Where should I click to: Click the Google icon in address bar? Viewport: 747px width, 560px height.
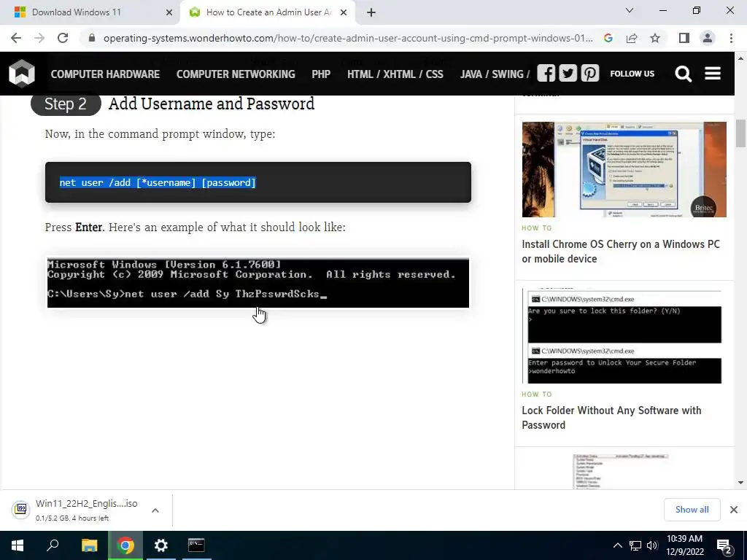(608, 38)
